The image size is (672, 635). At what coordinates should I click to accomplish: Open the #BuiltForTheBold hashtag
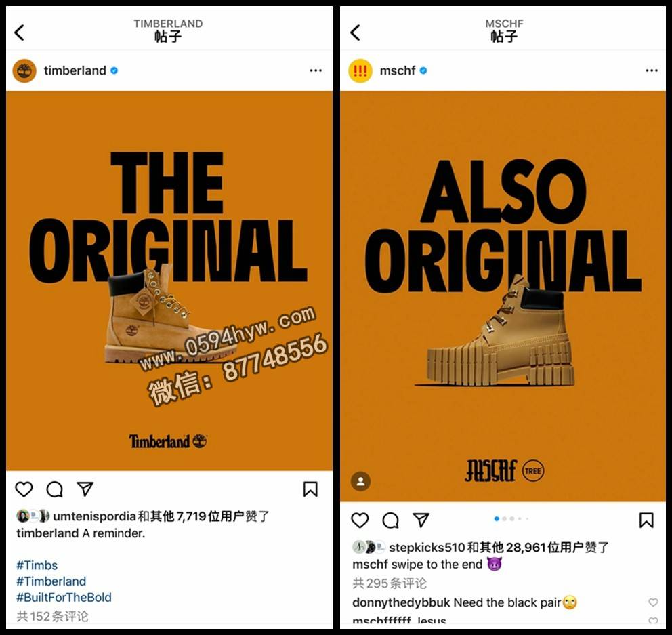point(64,597)
